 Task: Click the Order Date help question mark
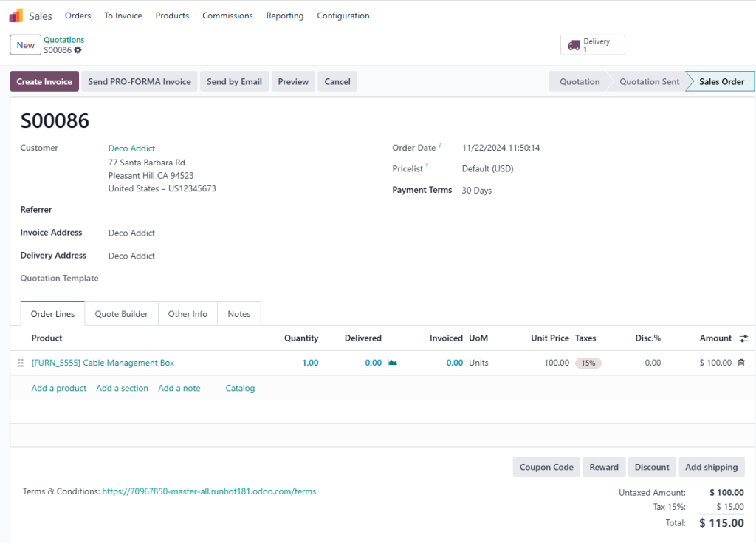pyautogui.click(x=440, y=146)
